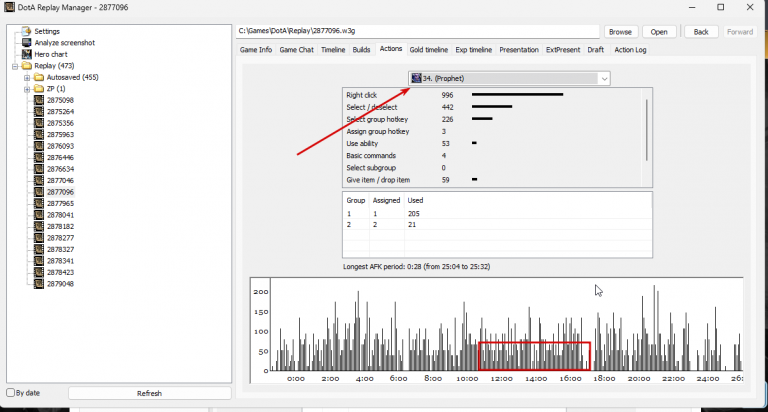The height and width of the screenshot is (412, 768).
Task: Select the Analyze screenshot tree item label
Action: (65, 43)
